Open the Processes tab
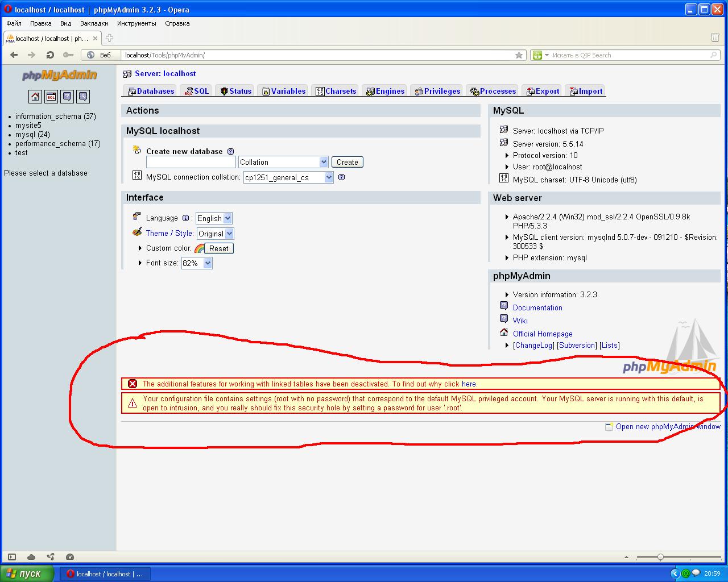The height and width of the screenshot is (582, 728). click(x=493, y=91)
